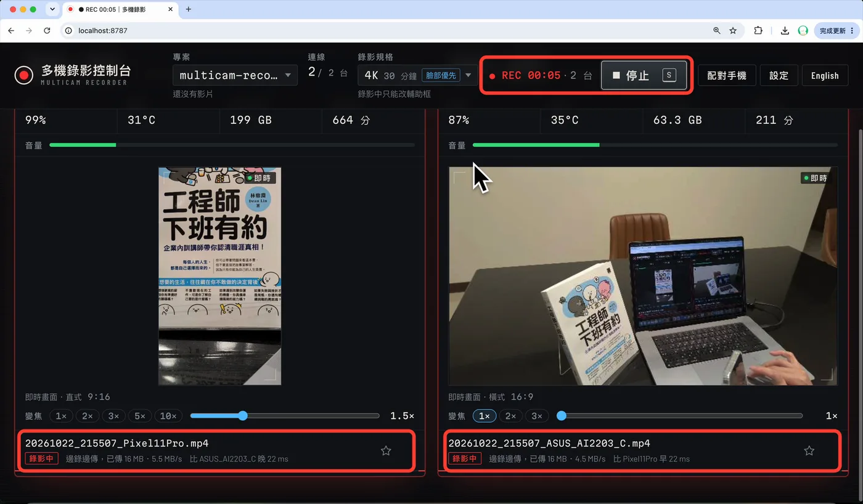Click browser back arrow
This screenshot has height=504, width=863.
tap(11, 30)
